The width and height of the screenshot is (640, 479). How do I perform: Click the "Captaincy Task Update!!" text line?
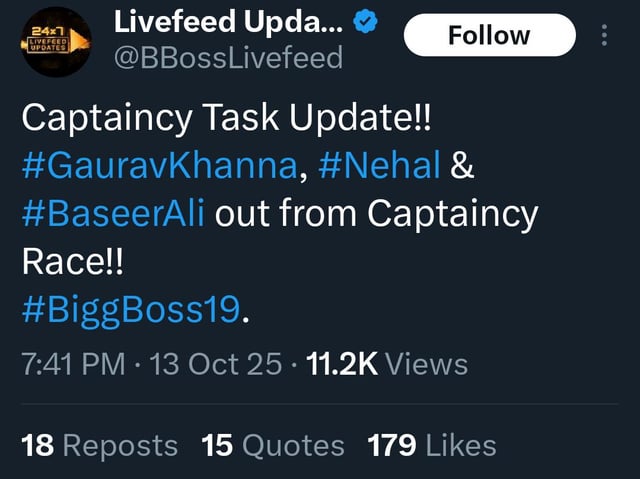point(229,117)
